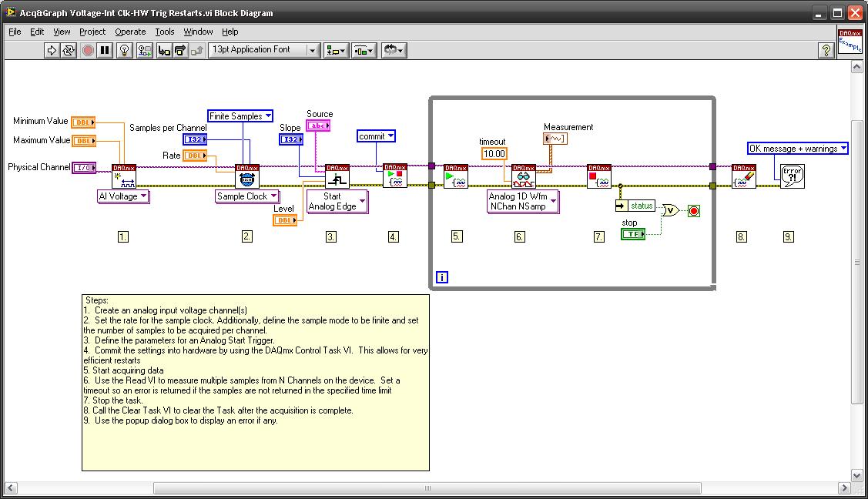Open the Analog 1D Wfm NChan NSamp selector
Screen dimensions: 868x499
pyautogui.click(x=522, y=201)
